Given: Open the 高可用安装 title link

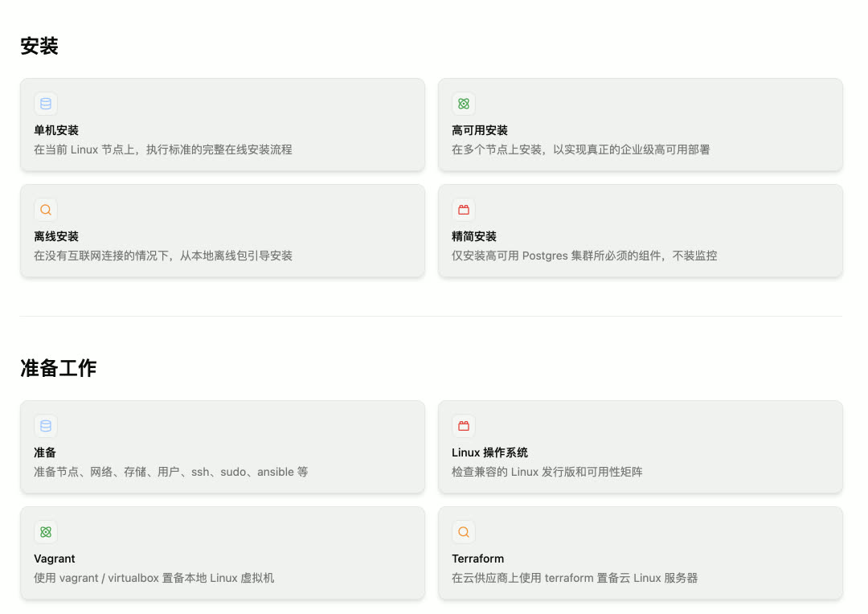Looking at the screenshot, I should click(x=480, y=130).
